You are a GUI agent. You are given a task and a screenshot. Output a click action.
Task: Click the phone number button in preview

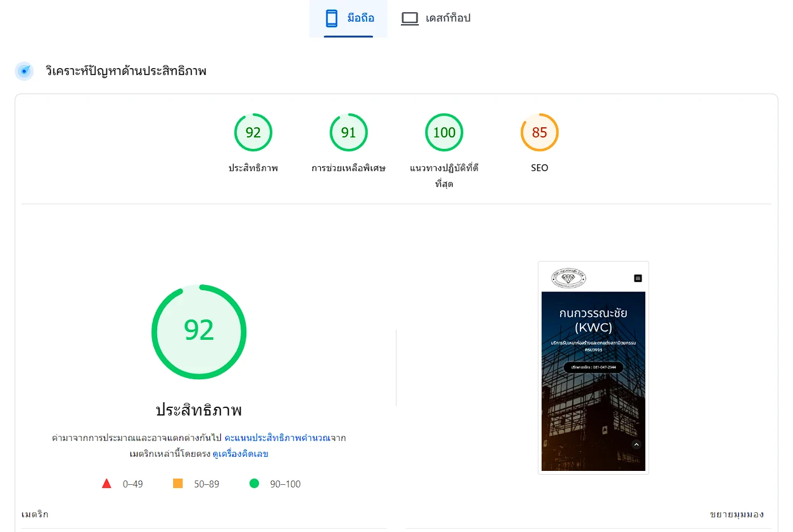point(593,367)
